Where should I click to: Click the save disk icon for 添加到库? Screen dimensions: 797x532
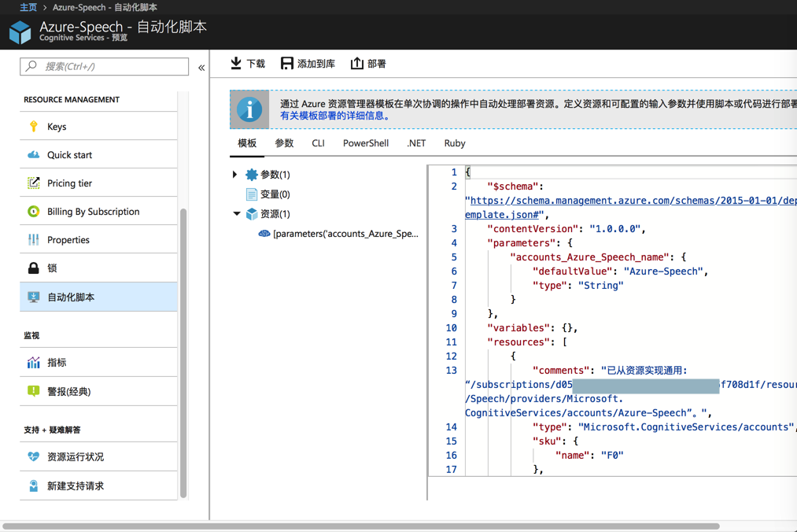pyautogui.click(x=287, y=63)
